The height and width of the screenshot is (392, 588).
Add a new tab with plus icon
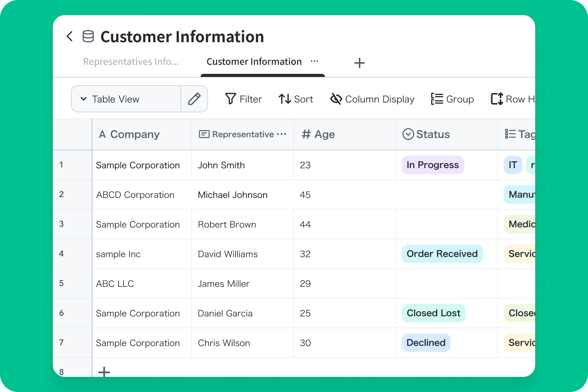coord(359,63)
